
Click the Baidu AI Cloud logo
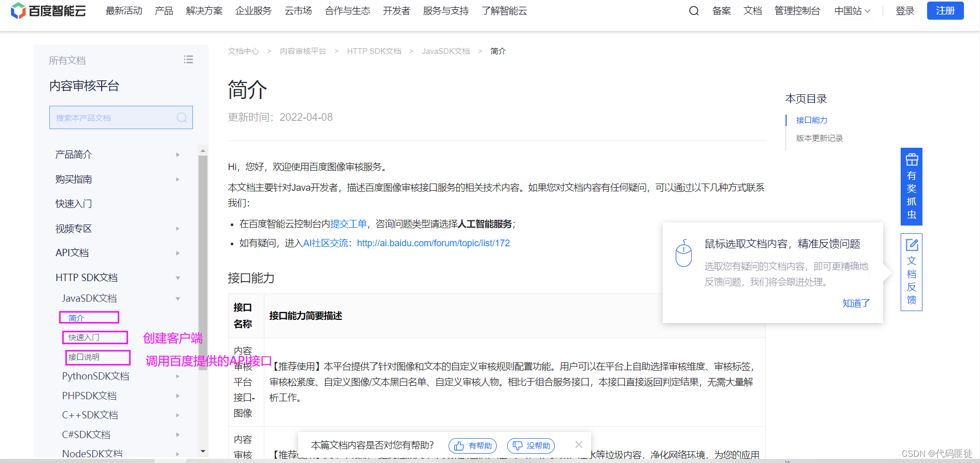pos(48,10)
